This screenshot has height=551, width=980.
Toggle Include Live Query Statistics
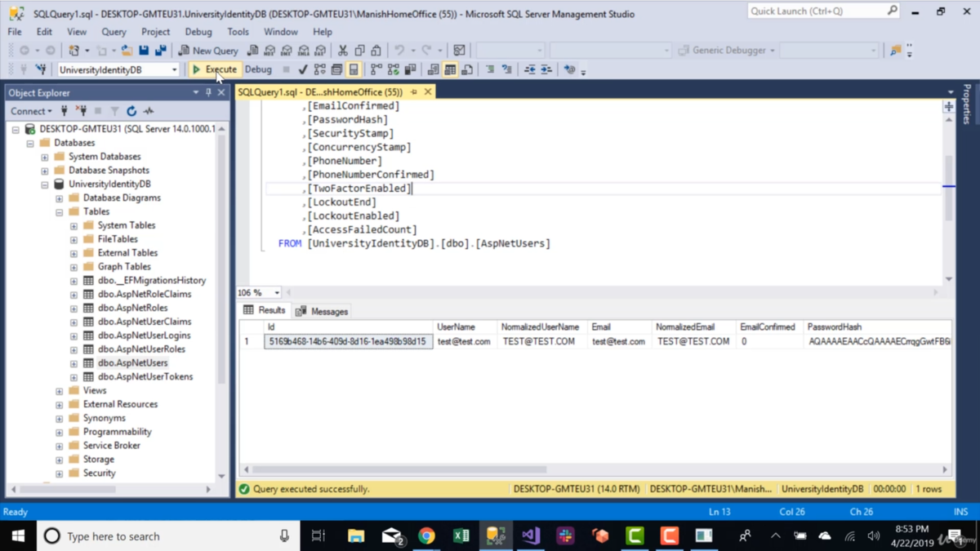pos(393,69)
